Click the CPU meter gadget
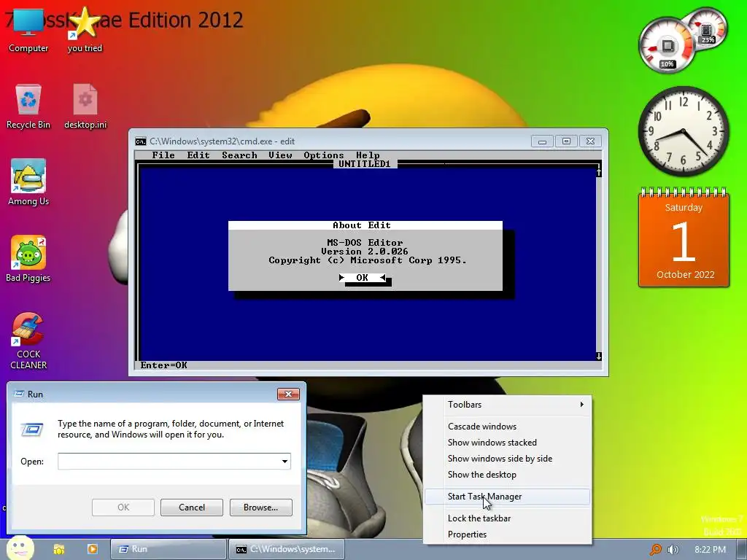Screen dimensions: 747x560 coord(668,46)
